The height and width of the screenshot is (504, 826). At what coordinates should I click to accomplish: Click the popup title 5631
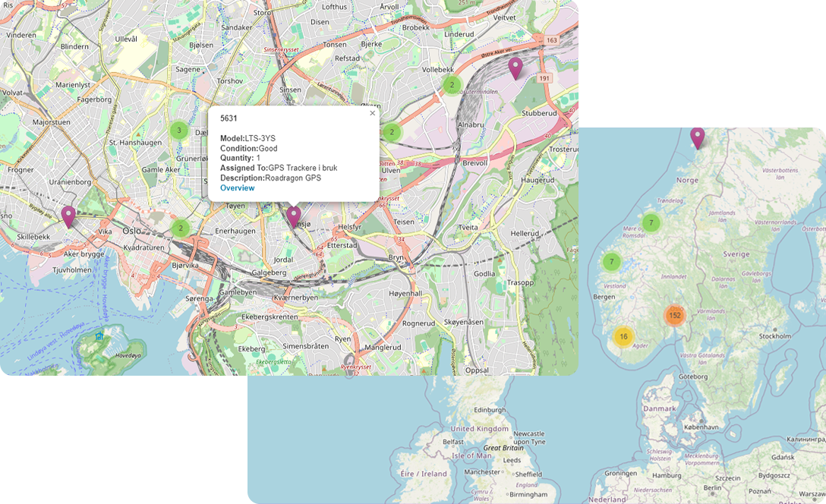(x=229, y=118)
